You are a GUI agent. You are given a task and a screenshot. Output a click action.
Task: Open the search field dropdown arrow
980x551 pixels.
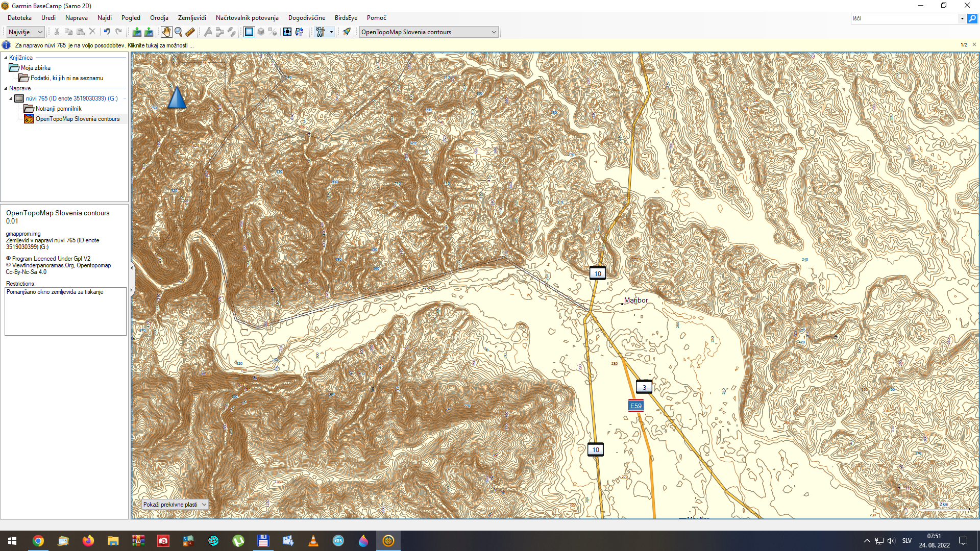tap(962, 18)
